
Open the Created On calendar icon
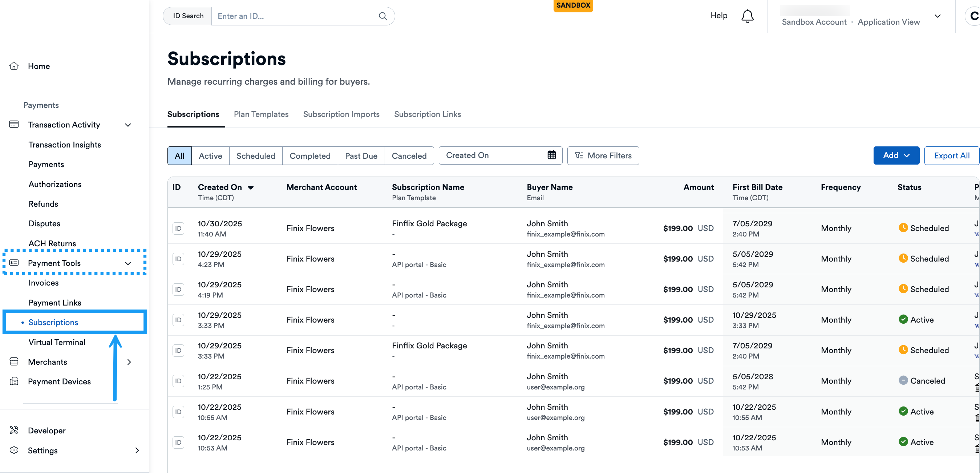pyautogui.click(x=551, y=155)
